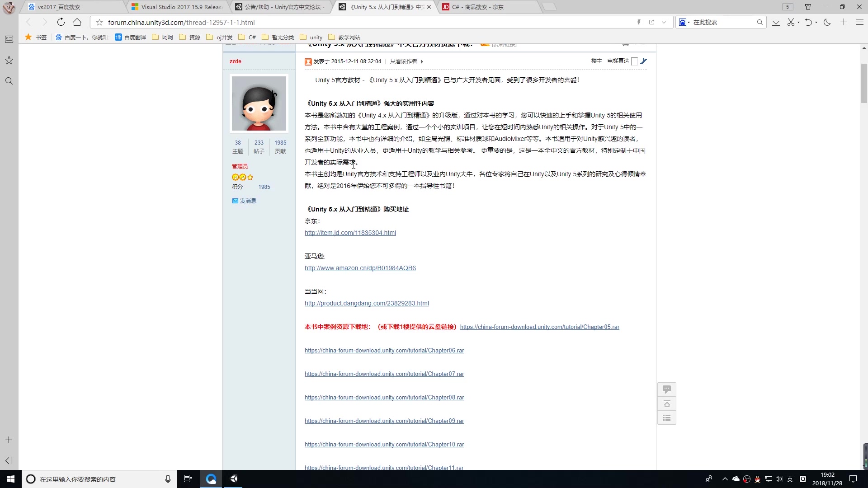Click the scissors screenshot tool icon
Screen dimensions: 868x488
click(791, 22)
